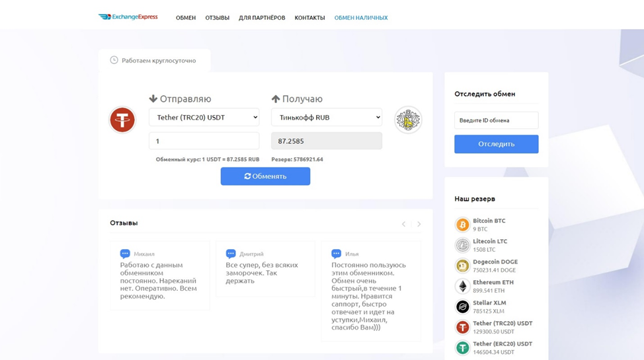Click the Работаем круглосуточно label
The image size is (644, 360).
pyautogui.click(x=159, y=60)
